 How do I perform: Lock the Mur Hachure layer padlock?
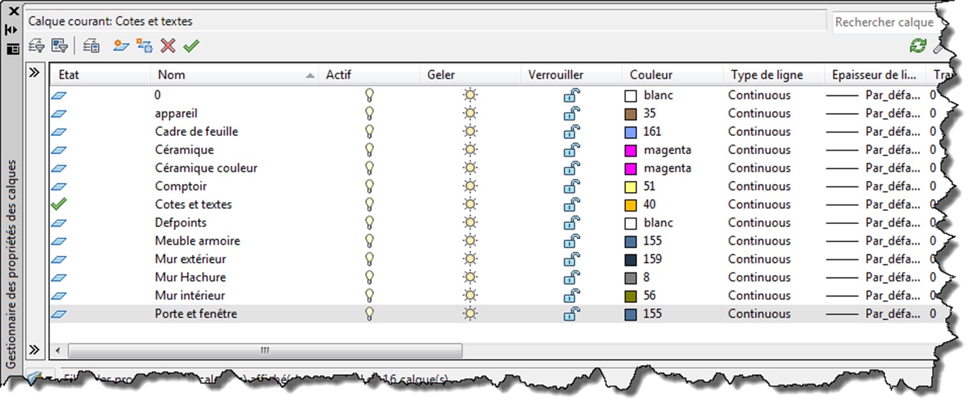tap(572, 278)
